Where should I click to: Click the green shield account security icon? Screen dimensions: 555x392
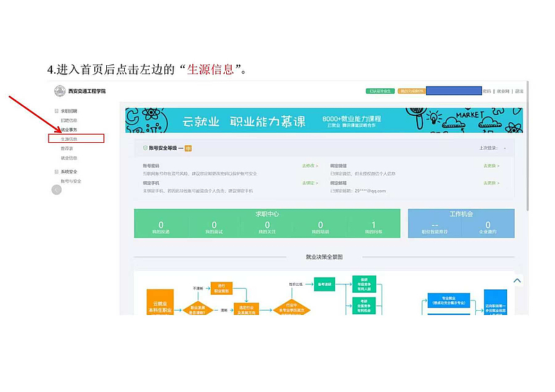pyautogui.click(x=145, y=148)
